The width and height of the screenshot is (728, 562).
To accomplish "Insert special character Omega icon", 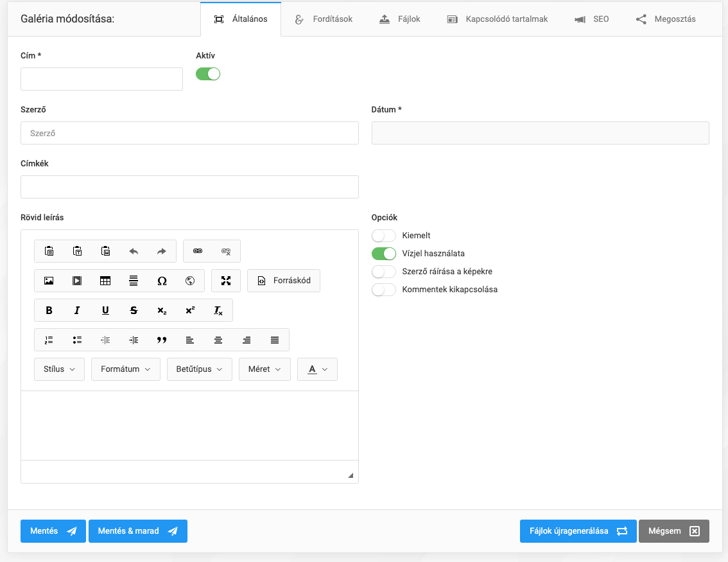I will [162, 281].
